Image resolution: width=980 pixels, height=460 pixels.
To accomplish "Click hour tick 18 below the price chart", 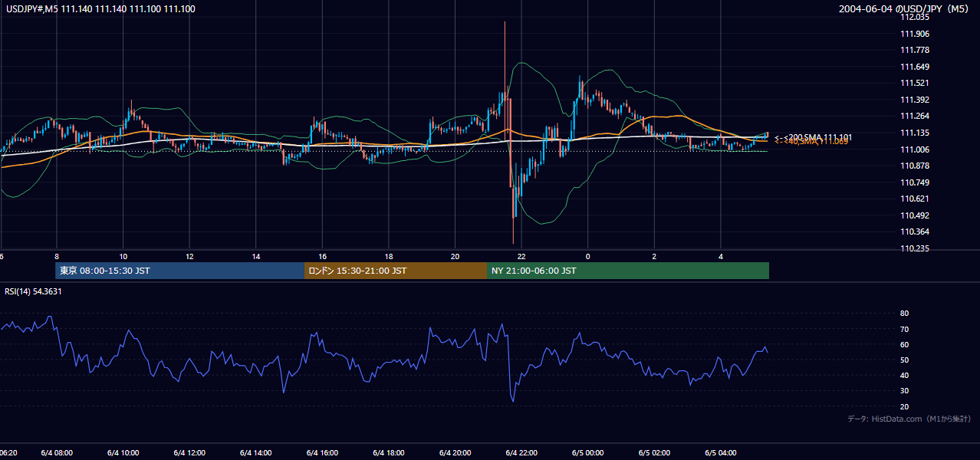I will (389, 256).
